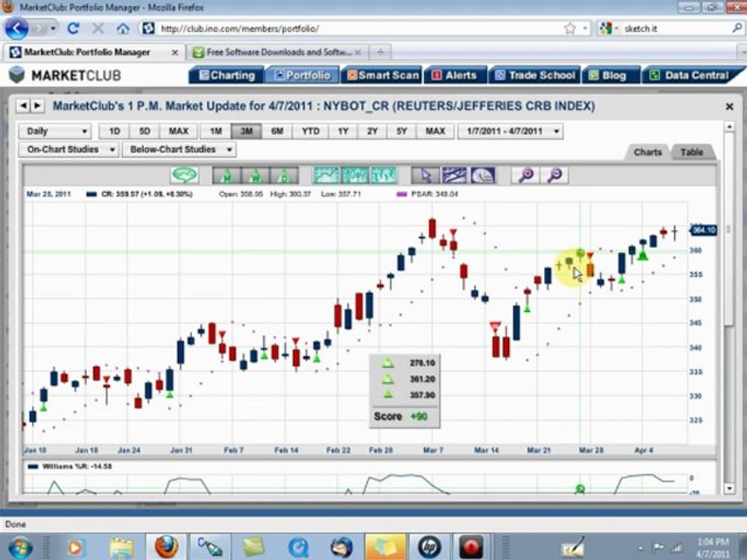The width and height of the screenshot is (747, 560).
Task: Open the speech bubble comment tool
Action: 184,175
